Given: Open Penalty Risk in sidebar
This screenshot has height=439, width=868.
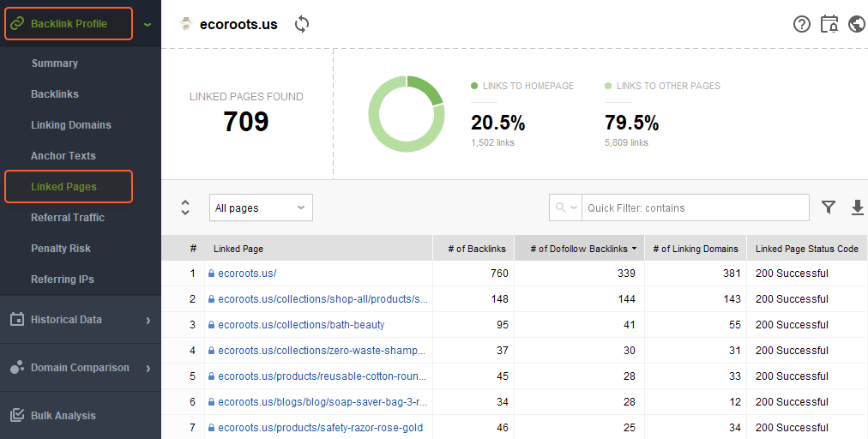Looking at the screenshot, I should (x=61, y=249).
